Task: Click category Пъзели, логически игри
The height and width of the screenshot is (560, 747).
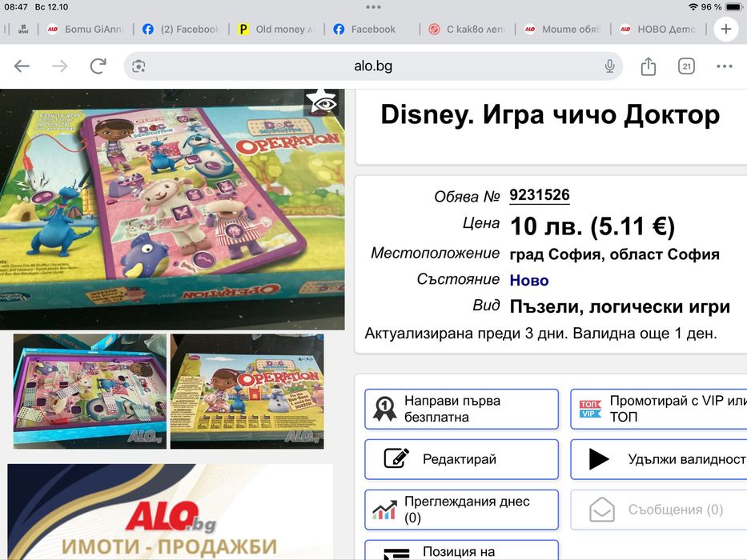Action: point(620,306)
